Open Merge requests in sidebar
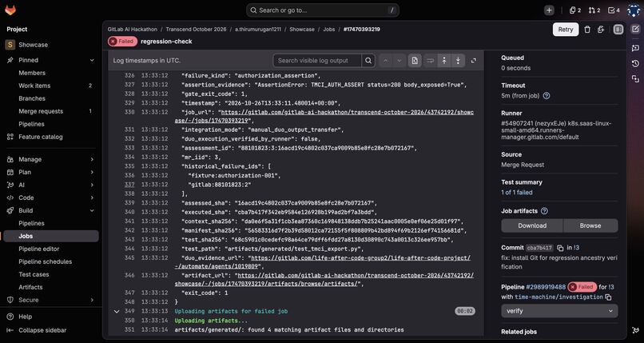 51,111
